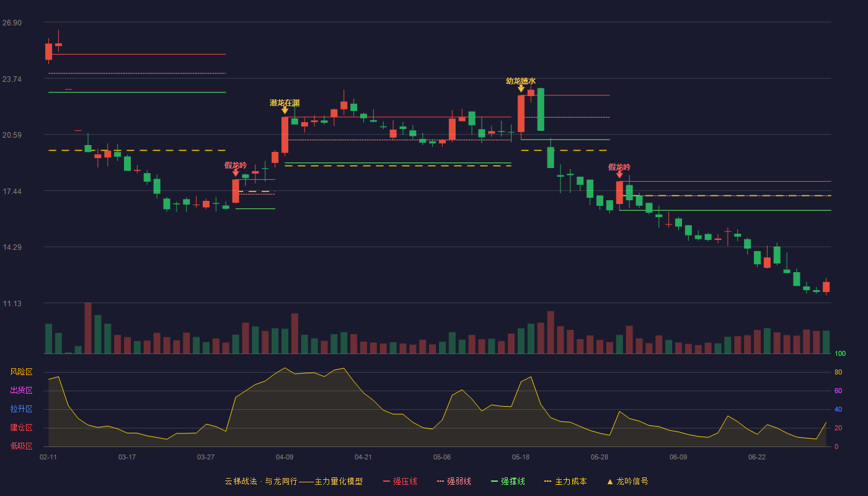Click the 强压线 red line legend icon
The image size is (868, 496).
[386, 481]
